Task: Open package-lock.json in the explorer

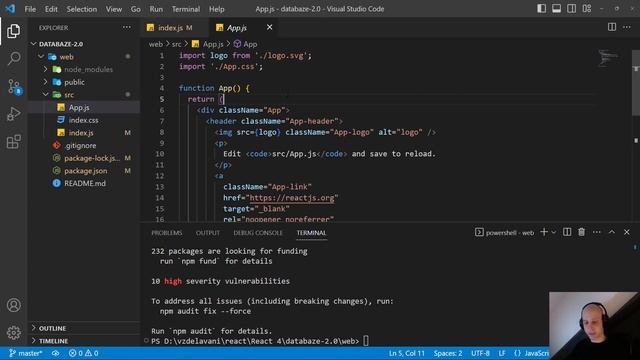Action: point(84,158)
